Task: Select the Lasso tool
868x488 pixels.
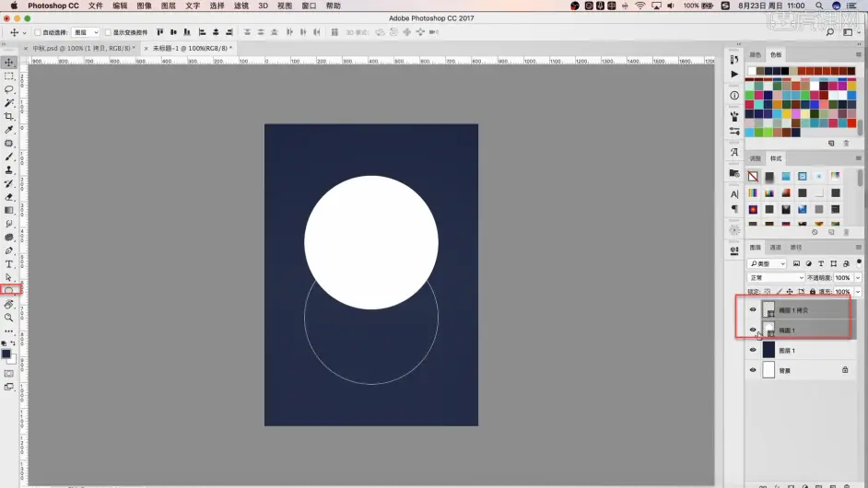Action: [x=9, y=89]
